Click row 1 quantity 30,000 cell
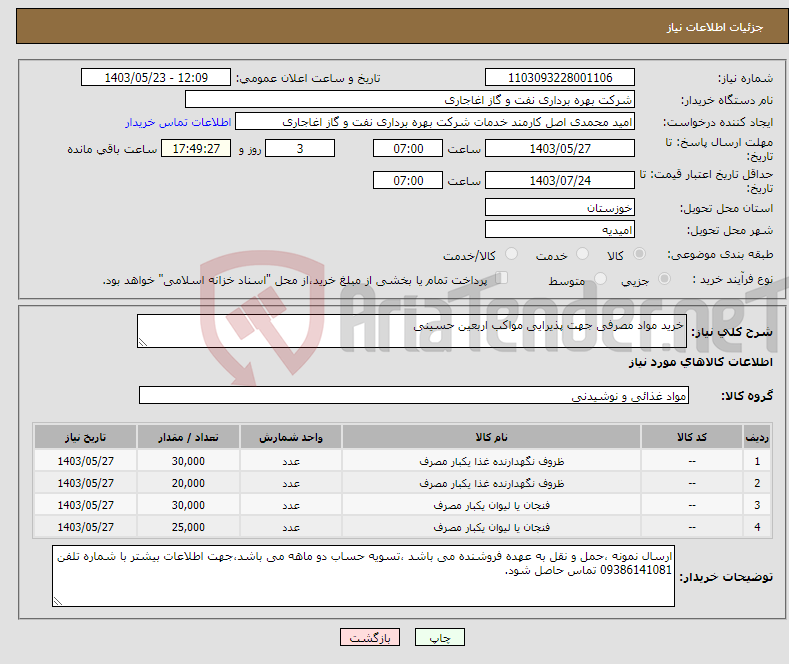 pos(188,461)
